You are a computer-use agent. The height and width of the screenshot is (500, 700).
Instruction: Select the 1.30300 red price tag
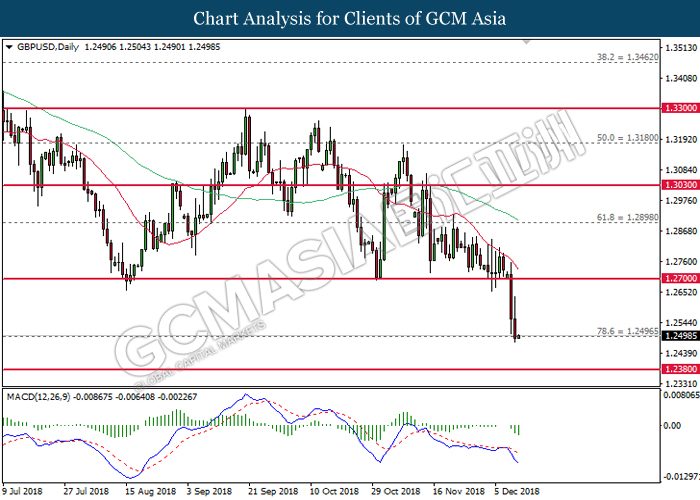(x=680, y=185)
